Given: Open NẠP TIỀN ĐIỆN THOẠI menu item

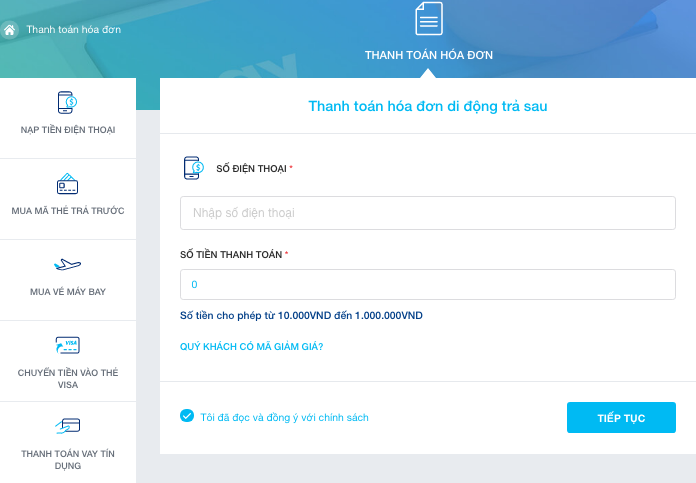Looking at the screenshot, I should pos(68,131).
